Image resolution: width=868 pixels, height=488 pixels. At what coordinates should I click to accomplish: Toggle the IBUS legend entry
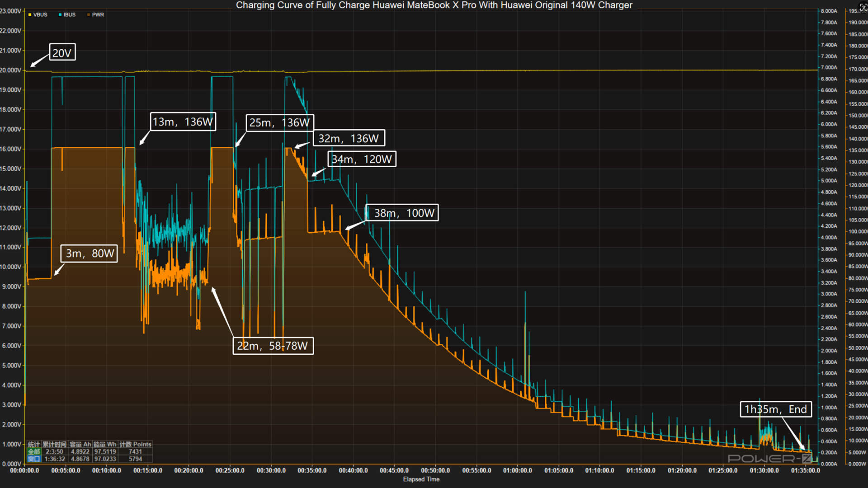[x=67, y=15]
